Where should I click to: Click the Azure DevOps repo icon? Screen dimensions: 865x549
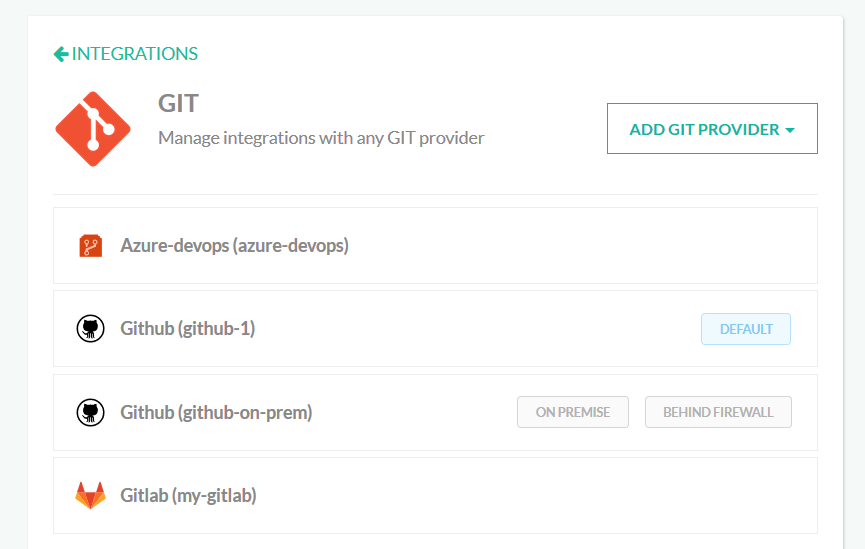click(x=90, y=246)
